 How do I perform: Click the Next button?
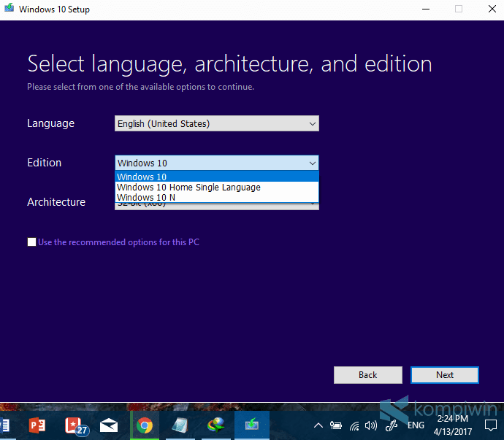445,375
